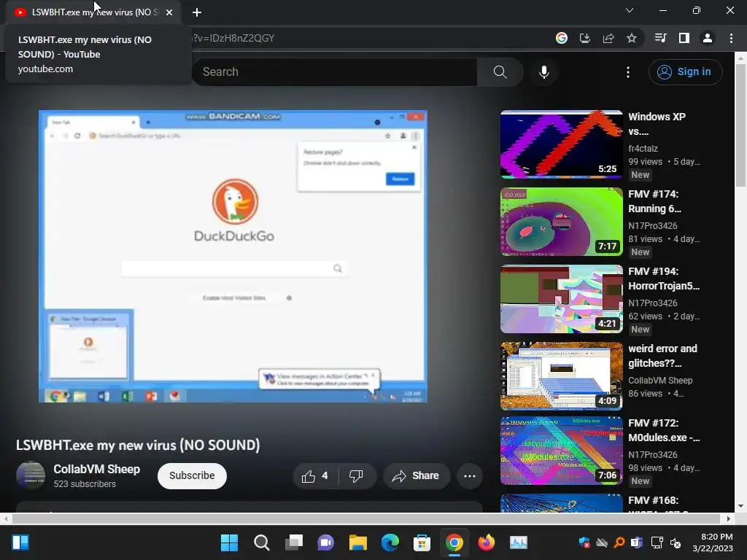Focus the YouTube Search box

tap(334, 72)
